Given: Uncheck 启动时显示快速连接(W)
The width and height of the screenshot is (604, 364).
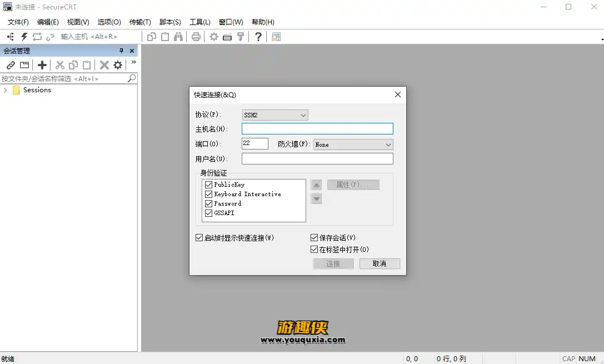Looking at the screenshot, I should click(x=199, y=238).
